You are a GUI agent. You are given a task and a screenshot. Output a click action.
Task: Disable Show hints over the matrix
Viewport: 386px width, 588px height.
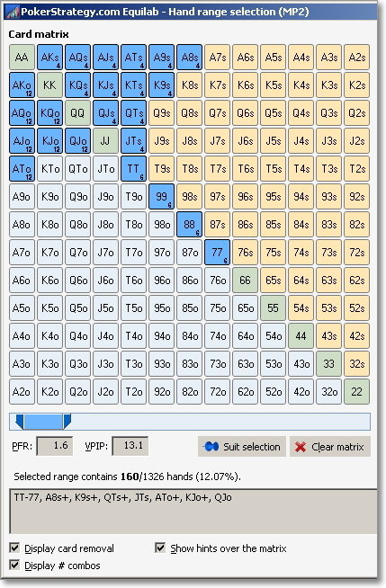tap(160, 548)
